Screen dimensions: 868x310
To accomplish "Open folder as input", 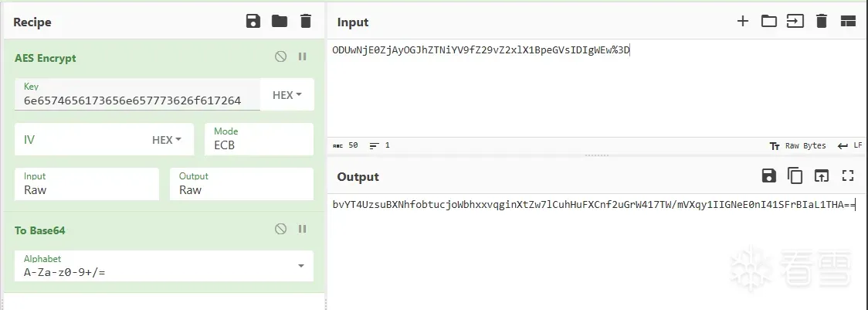I will (x=769, y=22).
